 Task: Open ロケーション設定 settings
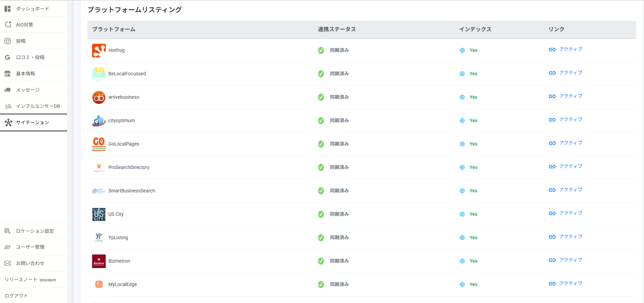(x=33, y=231)
